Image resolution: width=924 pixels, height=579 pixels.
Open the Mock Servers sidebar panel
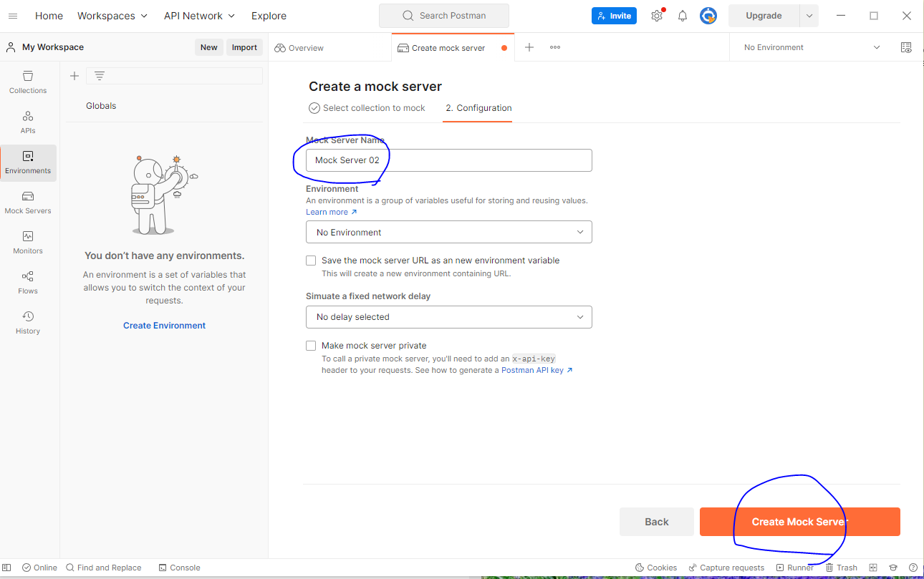point(28,203)
